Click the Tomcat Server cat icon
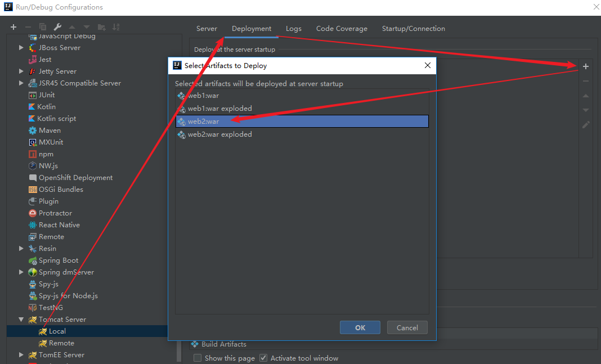 click(33, 320)
